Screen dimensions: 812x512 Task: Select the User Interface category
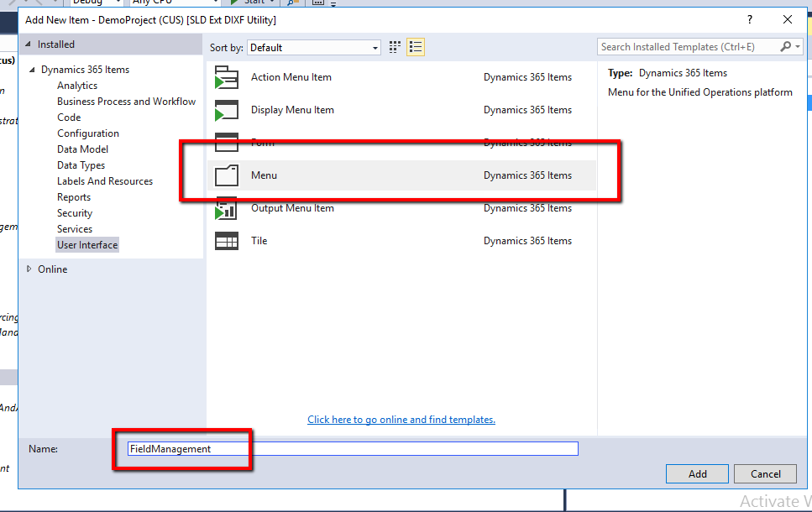point(87,245)
